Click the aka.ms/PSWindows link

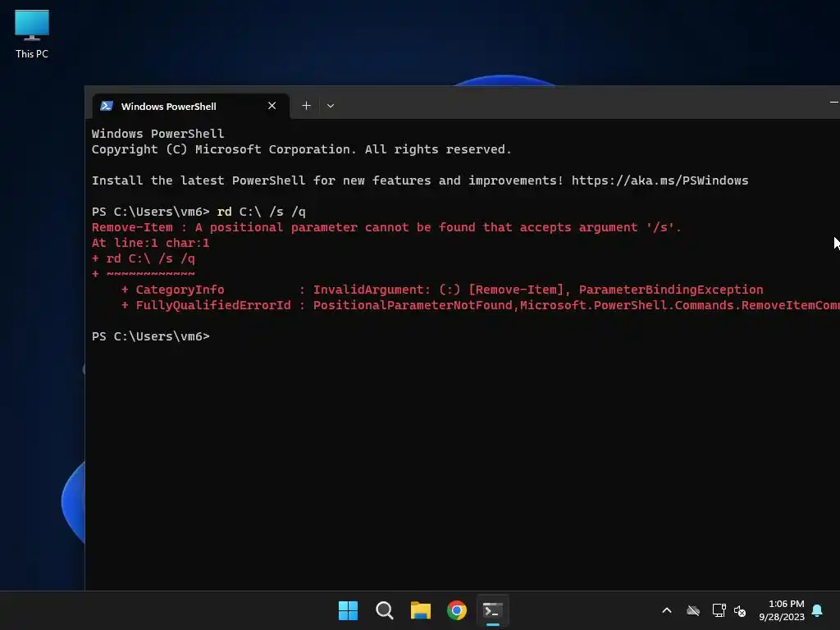(x=660, y=180)
